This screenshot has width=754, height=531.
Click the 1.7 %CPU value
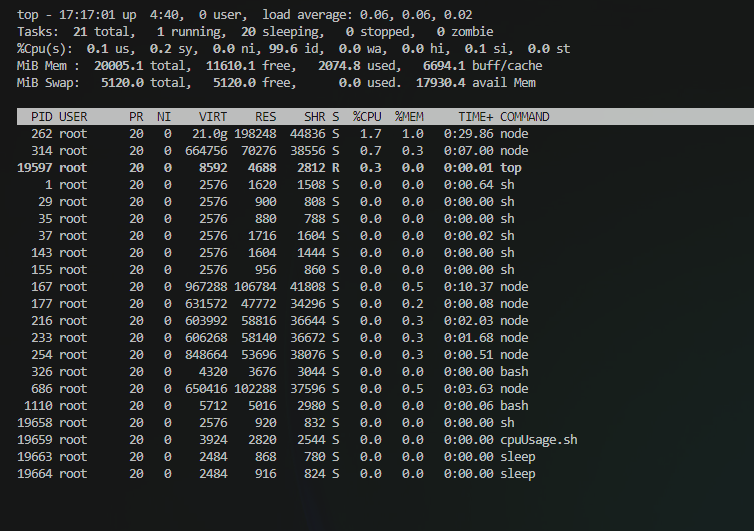[x=371, y=134]
